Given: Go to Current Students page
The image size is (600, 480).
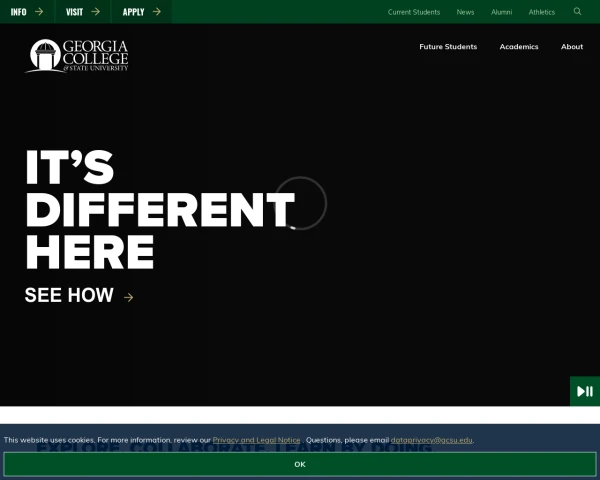Looking at the screenshot, I should [413, 12].
